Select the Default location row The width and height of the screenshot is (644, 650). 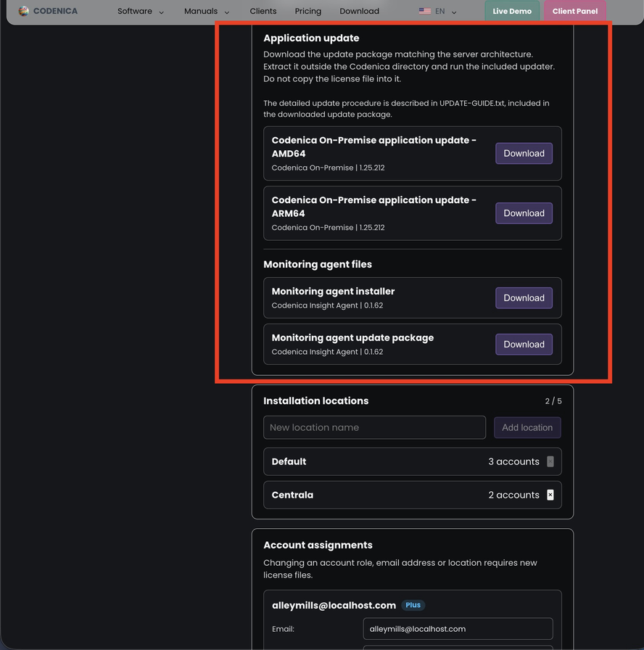click(413, 461)
